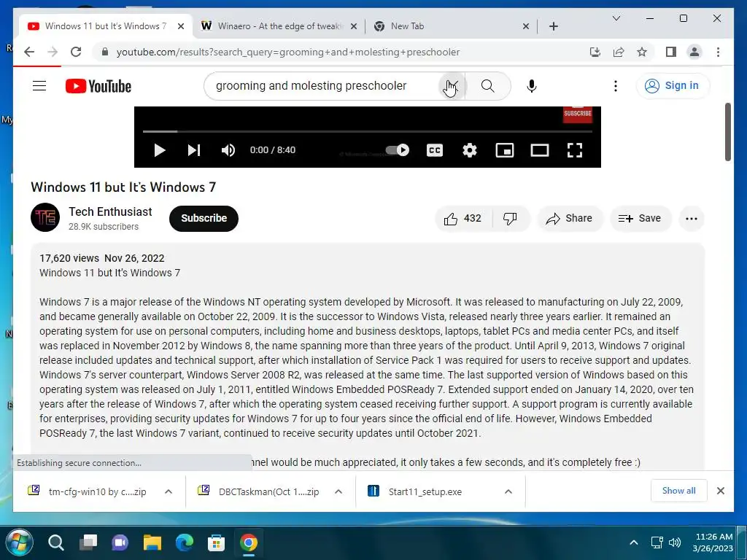747x560 pixels.
Task: Show all downloads
Action: (678, 491)
